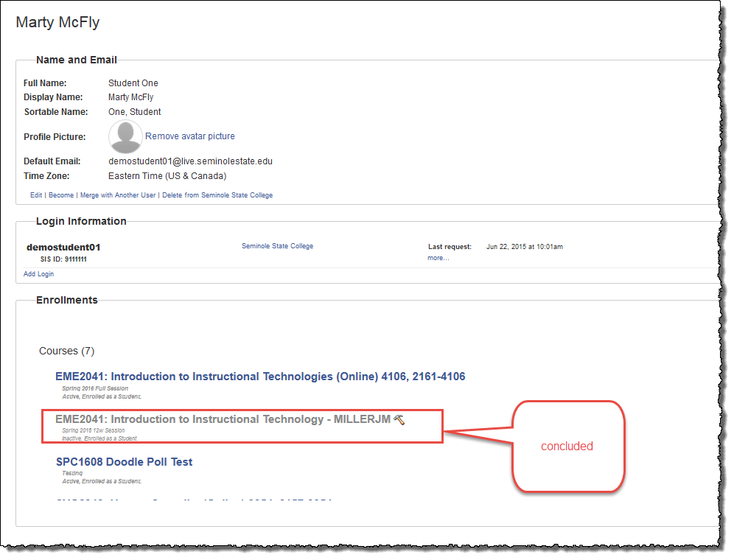Open EME2041 Instructional Technologies (Online) 4106 course
This screenshot has width=734, height=560.
click(x=260, y=377)
